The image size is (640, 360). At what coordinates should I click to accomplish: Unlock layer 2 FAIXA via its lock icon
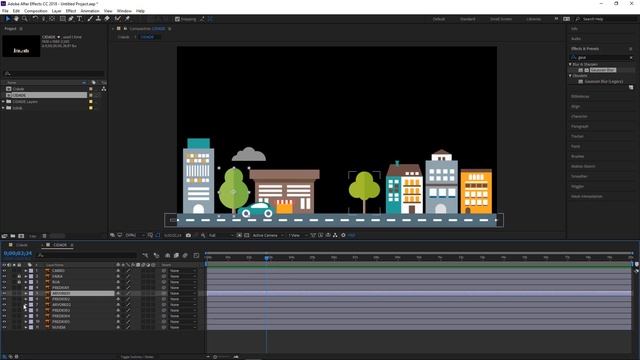tap(19, 276)
